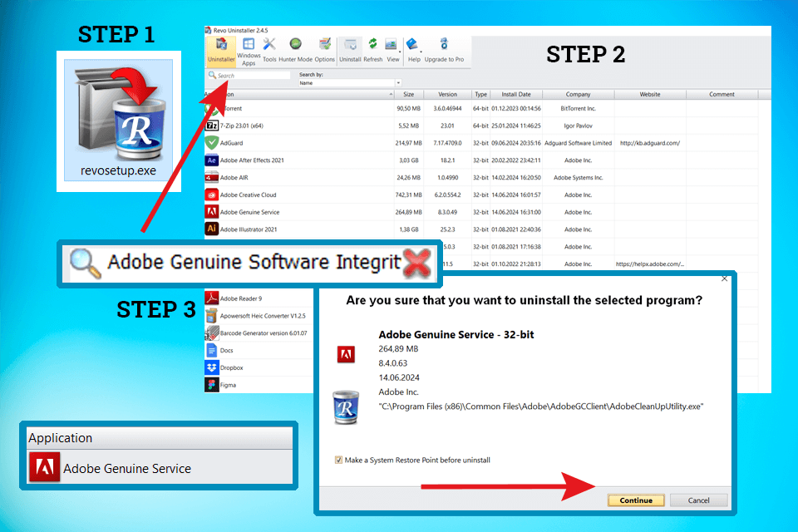798x532 pixels.
Task: Open the Uninstaller toolbar button
Action: click(x=221, y=51)
